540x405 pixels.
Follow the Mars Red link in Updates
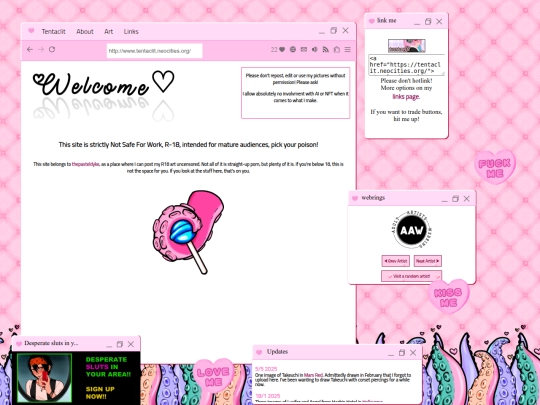(313, 375)
